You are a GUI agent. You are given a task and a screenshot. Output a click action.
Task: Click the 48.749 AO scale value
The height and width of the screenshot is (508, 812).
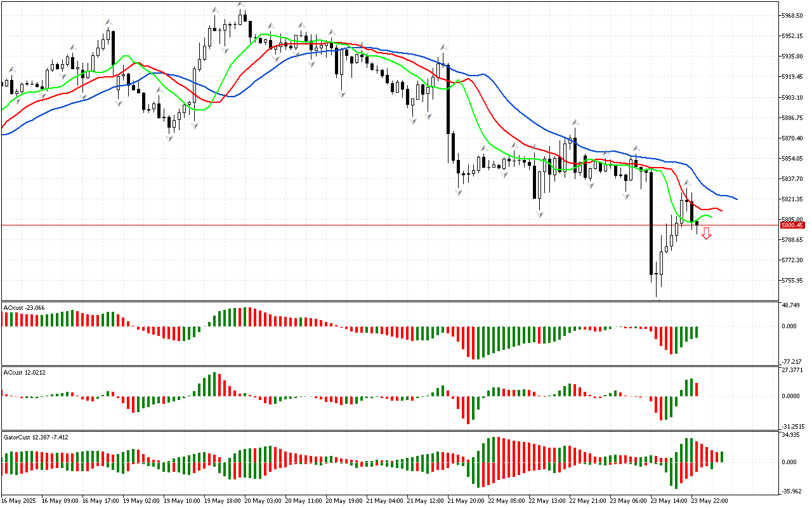(792, 305)
